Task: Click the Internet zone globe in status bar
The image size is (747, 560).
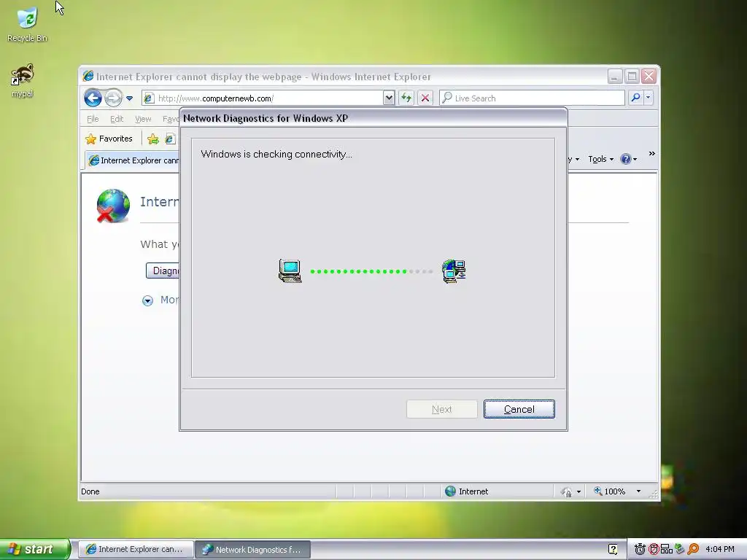Action: (450, 491)
